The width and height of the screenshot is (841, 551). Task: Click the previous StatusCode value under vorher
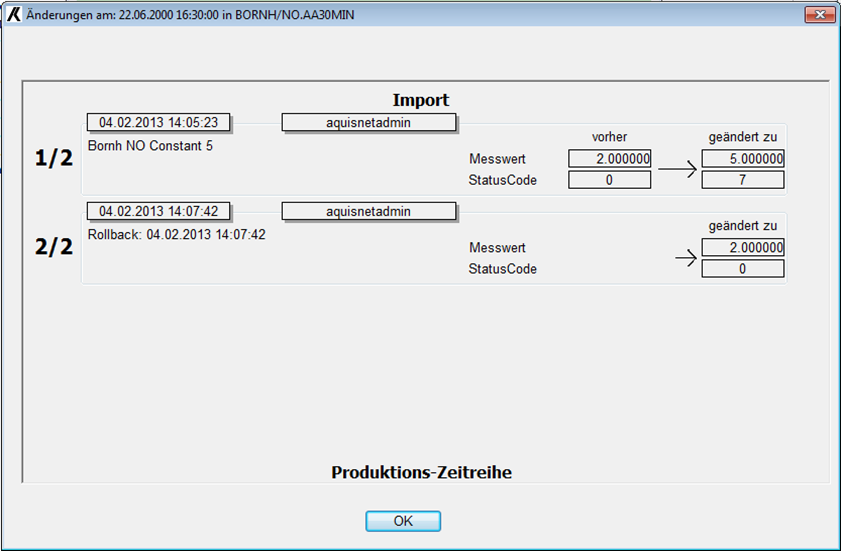[609, 180]
